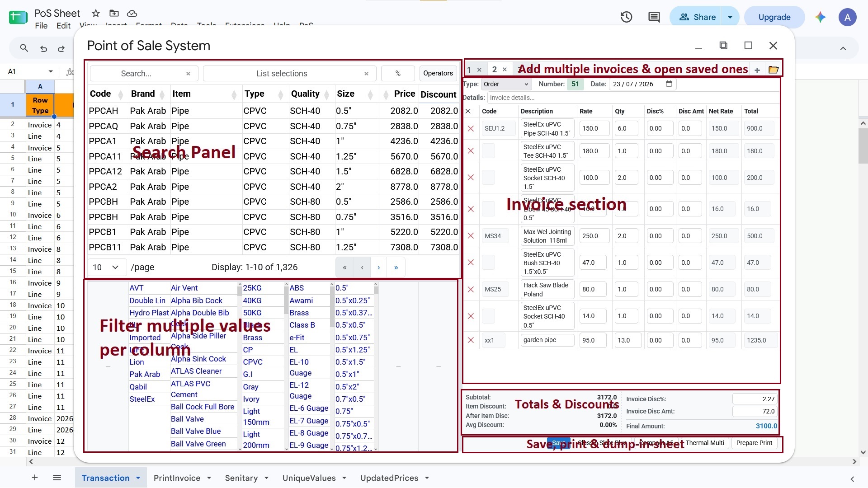This screenshot has height=488, width=868.
Task: Clear the List selections box ×
Action: (x=366, y=74)
